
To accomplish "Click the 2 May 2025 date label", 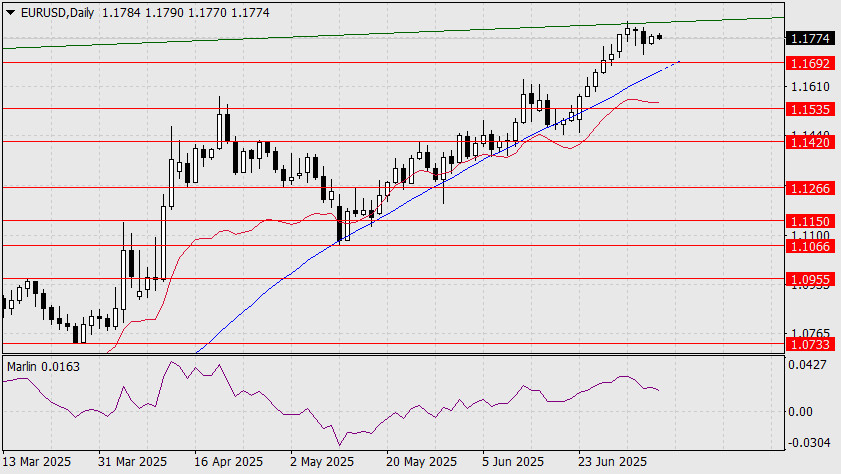I will tap(322, 462).
